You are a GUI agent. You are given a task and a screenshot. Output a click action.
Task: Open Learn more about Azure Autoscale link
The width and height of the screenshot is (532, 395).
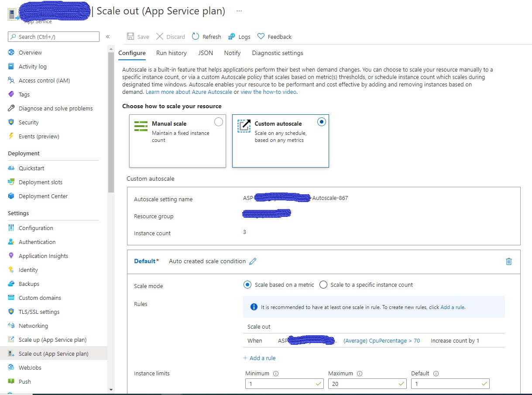pyautogui.click(x=189, y=92)
